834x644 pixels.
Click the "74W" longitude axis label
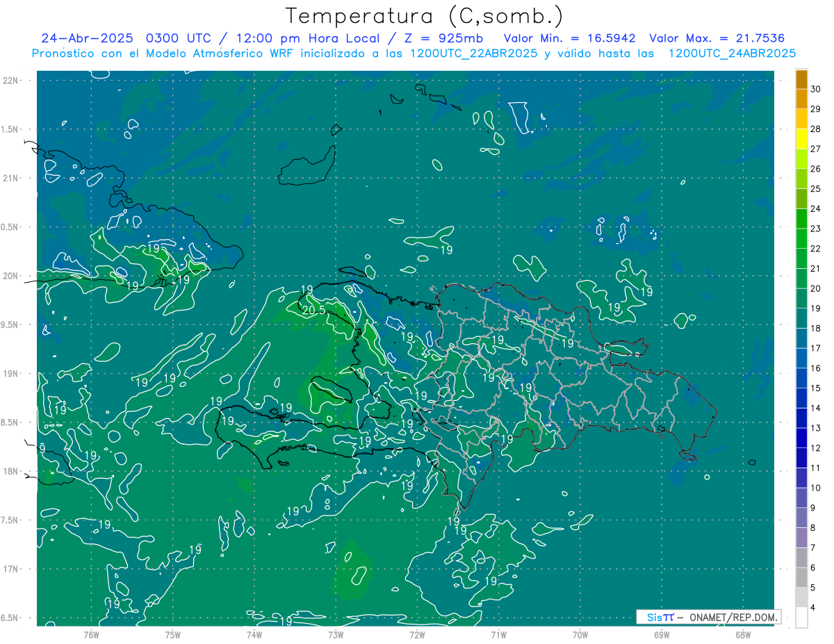(254, 635)
